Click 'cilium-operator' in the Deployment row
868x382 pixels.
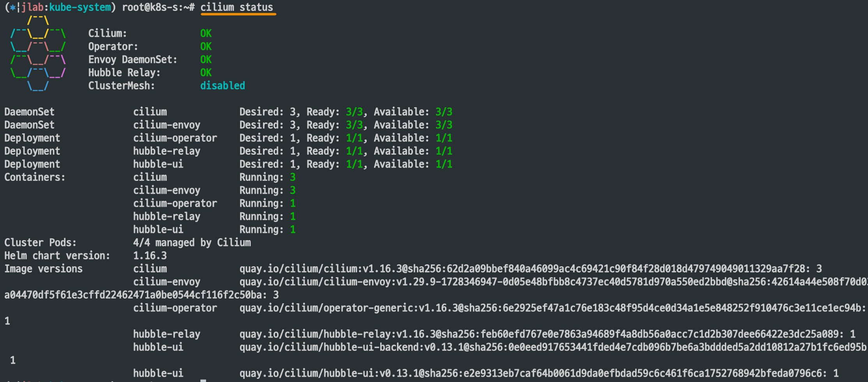click(x=175, y=138)
